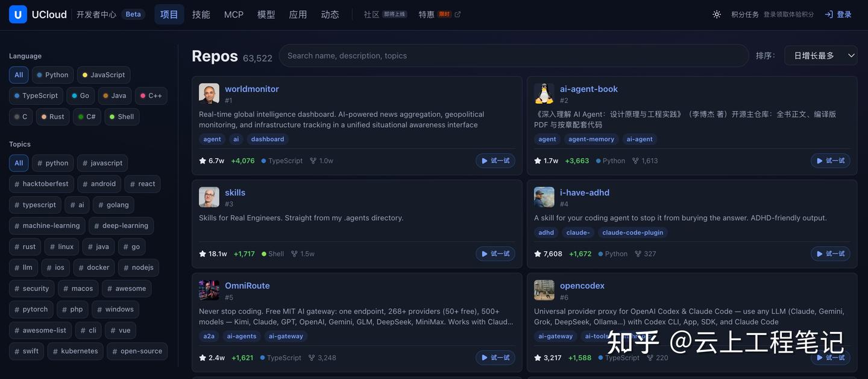The height and width of the screenshot is (379, 868).
Task: Toggle the light/dark theme sun icon
Action: click(717, 14)
